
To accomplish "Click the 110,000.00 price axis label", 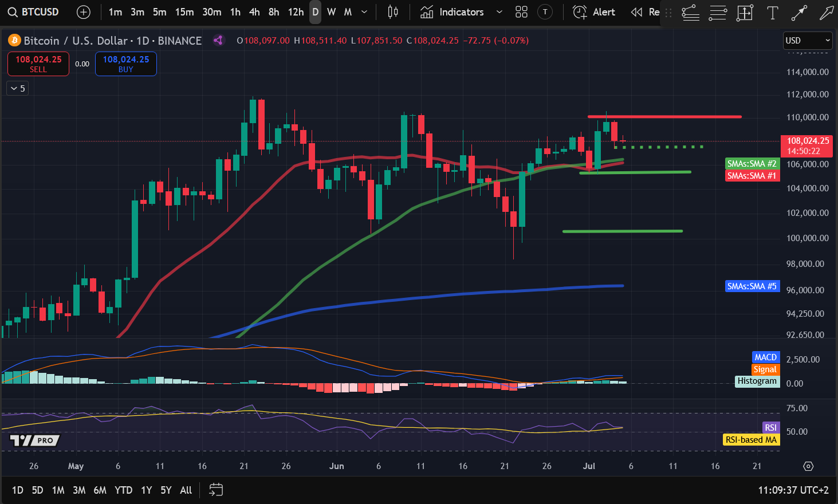I will click(808, 117).
